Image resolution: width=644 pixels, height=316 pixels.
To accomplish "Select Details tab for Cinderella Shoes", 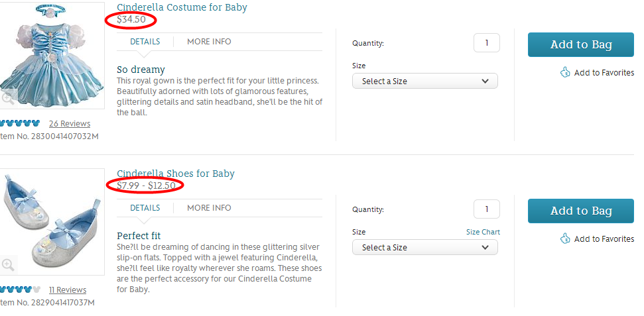I will point(145,208).
